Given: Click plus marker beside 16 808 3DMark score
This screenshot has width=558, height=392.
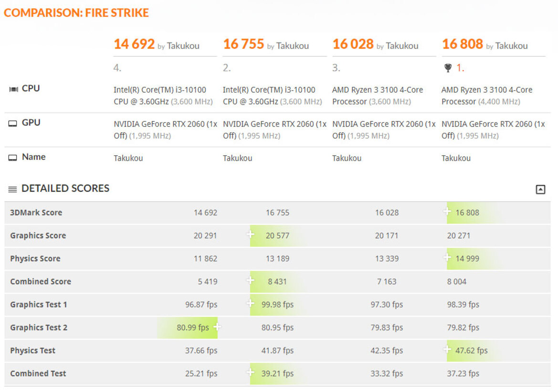Looking at the screenshot, I should pos(447,211).
